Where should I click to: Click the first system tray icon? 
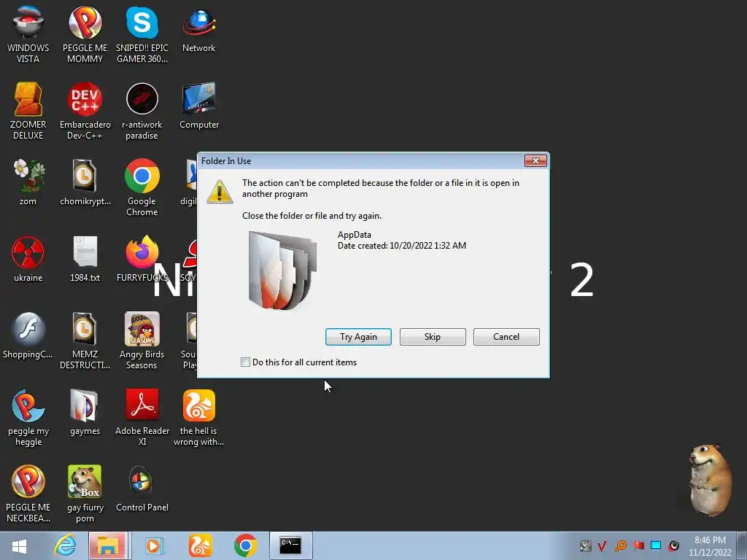click(x=585, y=546)
